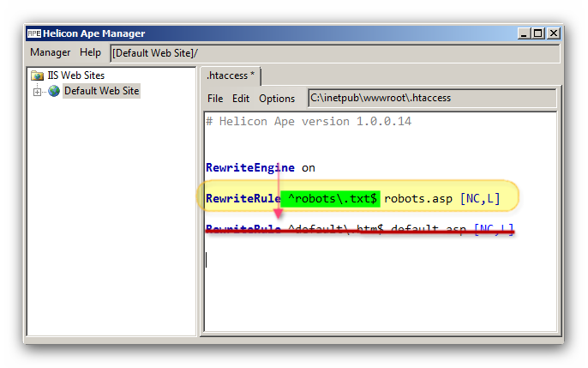Click the [Default Web Site]/ location field
Viewport: 588px width, 368px height.
(x=334, y=53)
